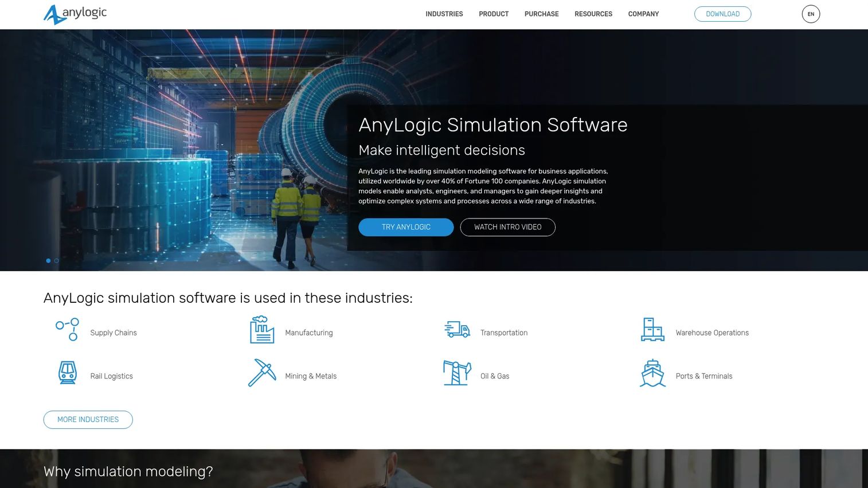Click the Mining & Metals pickaxe icon
The image size is (868, 488).
point(262,373)
